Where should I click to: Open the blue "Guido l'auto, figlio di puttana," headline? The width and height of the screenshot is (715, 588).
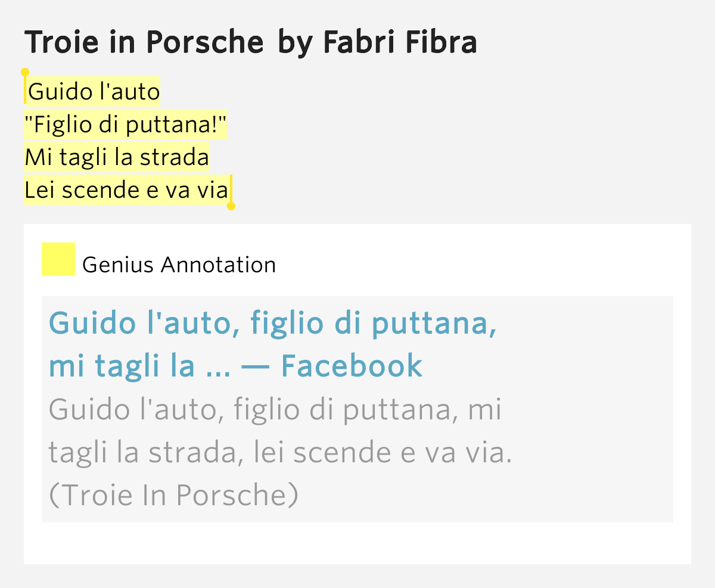(273, 323)
